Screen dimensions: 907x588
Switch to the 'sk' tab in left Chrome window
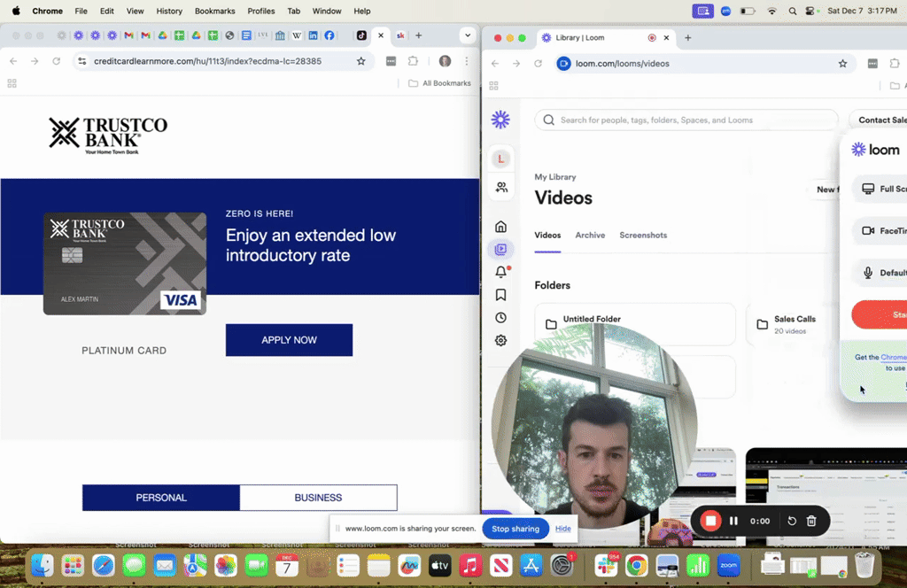point(400,35)
